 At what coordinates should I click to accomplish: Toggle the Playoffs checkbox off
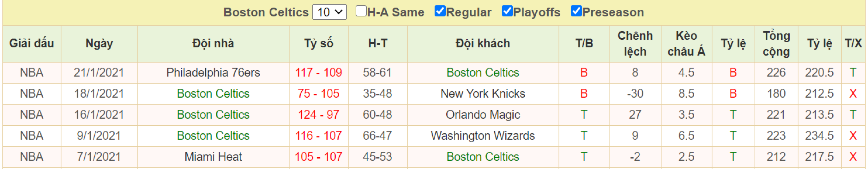click(507, 11)
